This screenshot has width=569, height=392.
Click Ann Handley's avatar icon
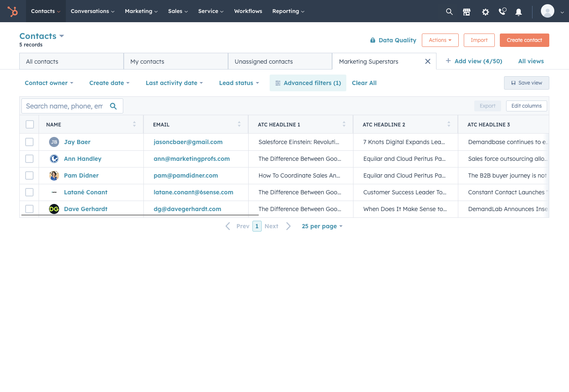pyautogui.click(x=54, y=159)
